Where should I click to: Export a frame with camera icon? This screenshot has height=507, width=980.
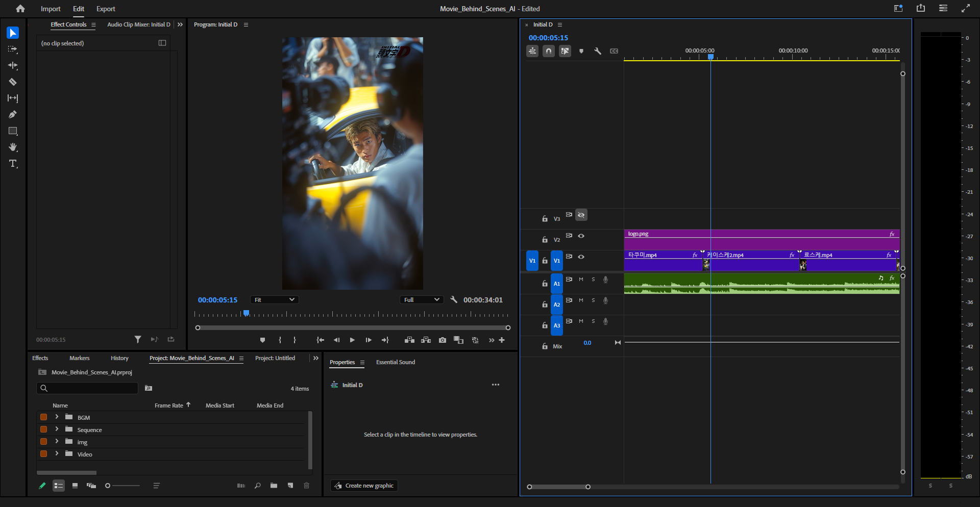(443, 340)
